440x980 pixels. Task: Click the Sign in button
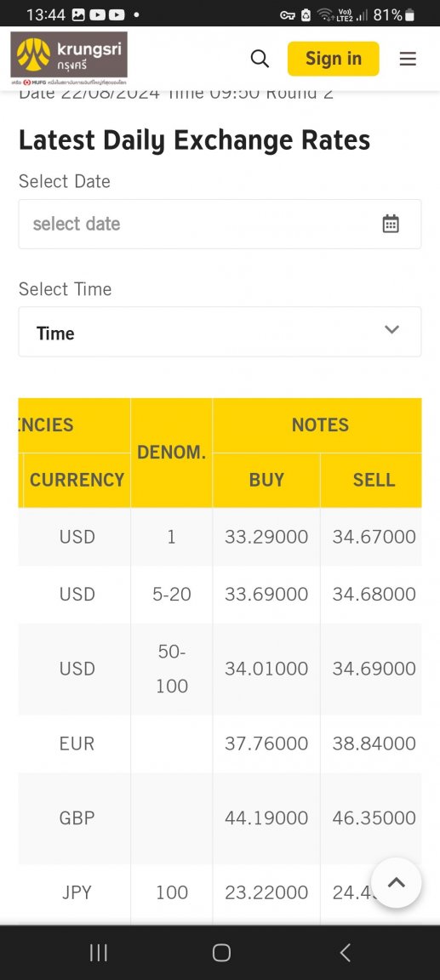(x=333, y=59)
